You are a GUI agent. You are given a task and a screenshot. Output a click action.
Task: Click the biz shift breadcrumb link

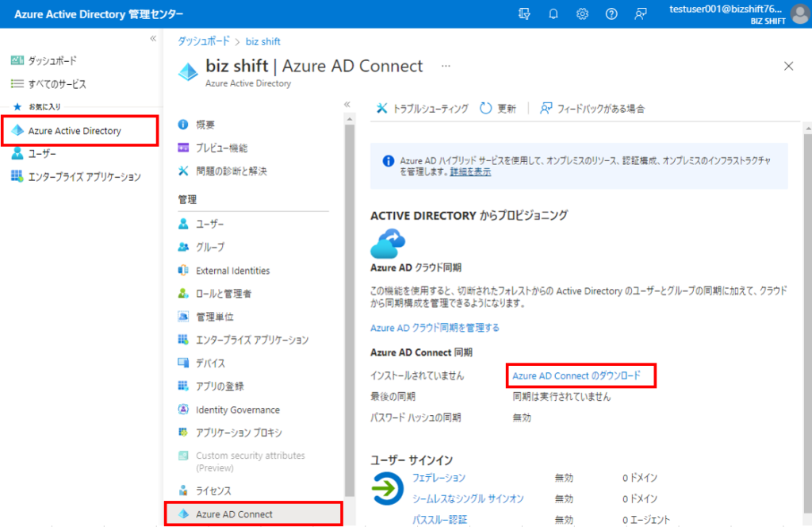(x=263, y=41)
